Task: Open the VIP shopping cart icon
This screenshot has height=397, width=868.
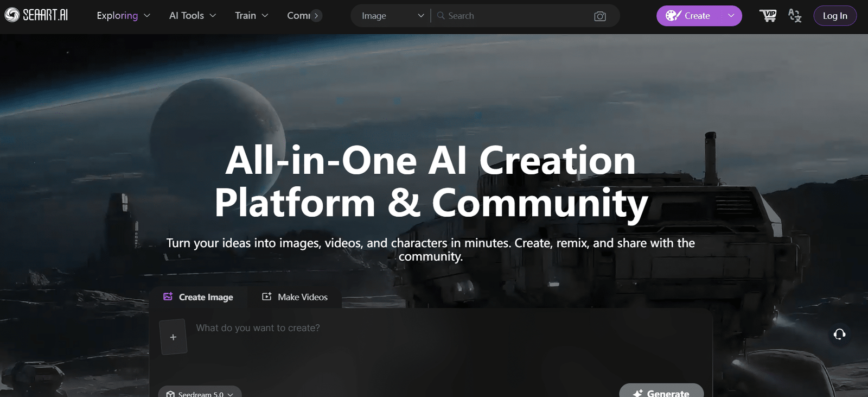Action: point(768,16)
